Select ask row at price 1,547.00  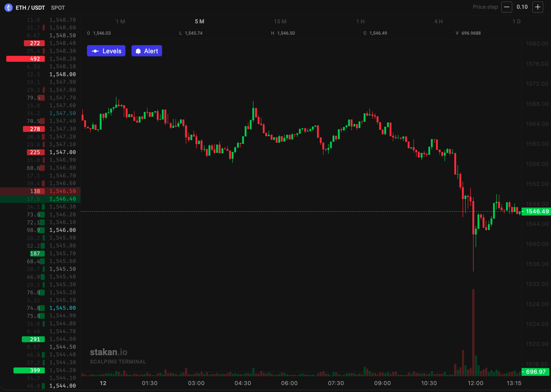click(x=40, y=152)
